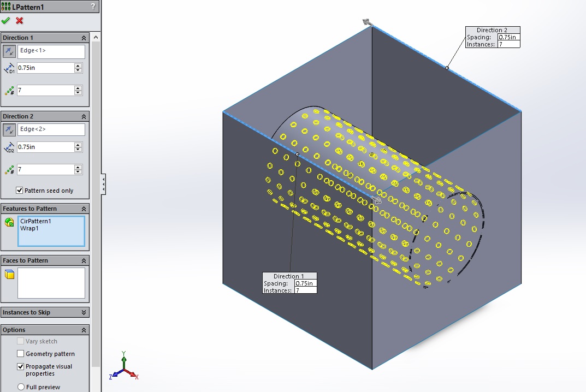Collapse the Options section
The width and height of the screenshot is (586, 392).
tap(84, 330)
